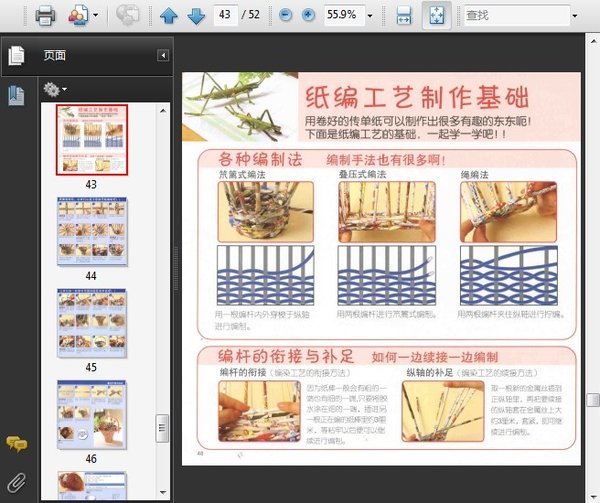Open the page thumbnails panel icon
The height and width of the screenshot is (503, 600).
16,55
